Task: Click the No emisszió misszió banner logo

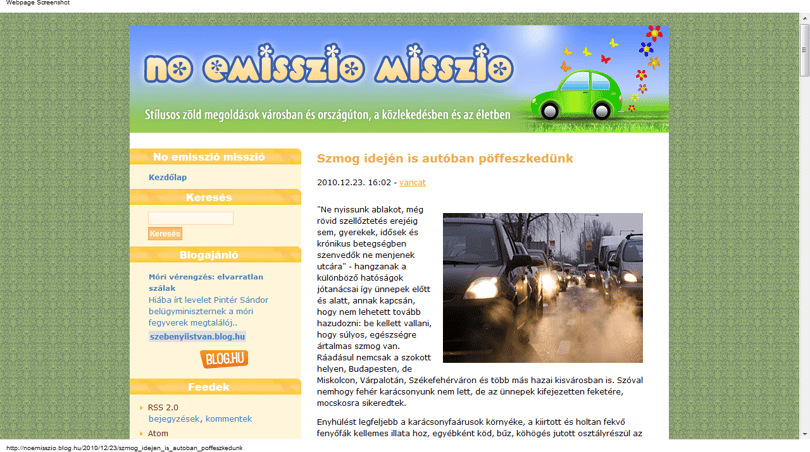Action: coord(329,65)
